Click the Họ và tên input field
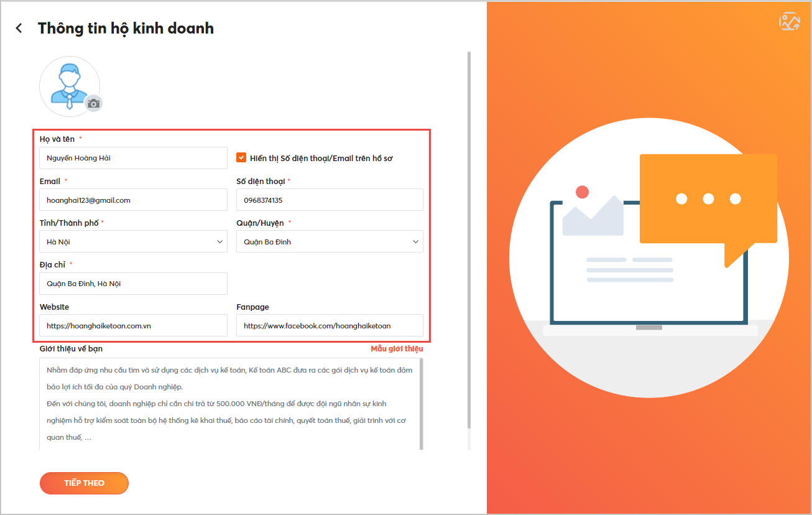This screenshot has width=812, height=515. pos(133,158)
